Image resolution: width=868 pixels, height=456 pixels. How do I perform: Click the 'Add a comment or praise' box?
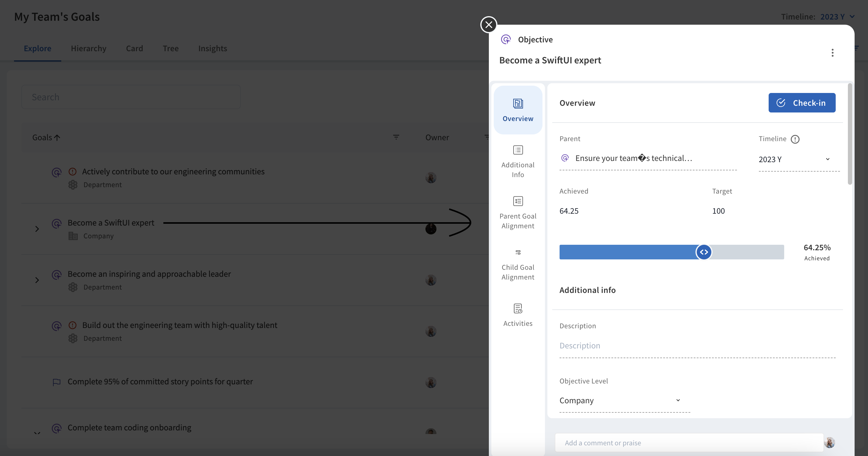pyautogui.click(x=689, y=443)
